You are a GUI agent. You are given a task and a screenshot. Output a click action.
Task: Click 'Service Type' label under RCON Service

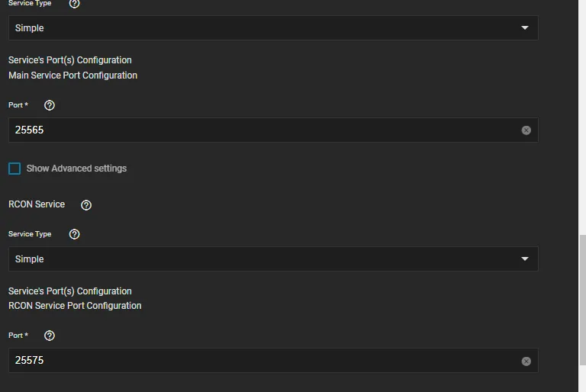click(30, 234)
